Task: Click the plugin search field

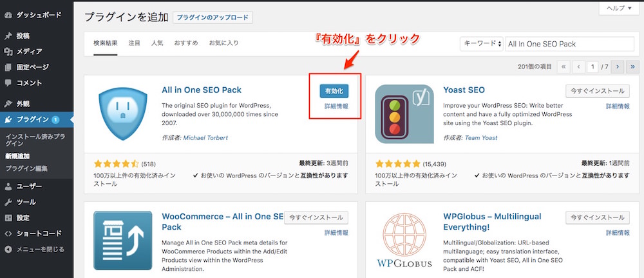Action: point(570,44)
